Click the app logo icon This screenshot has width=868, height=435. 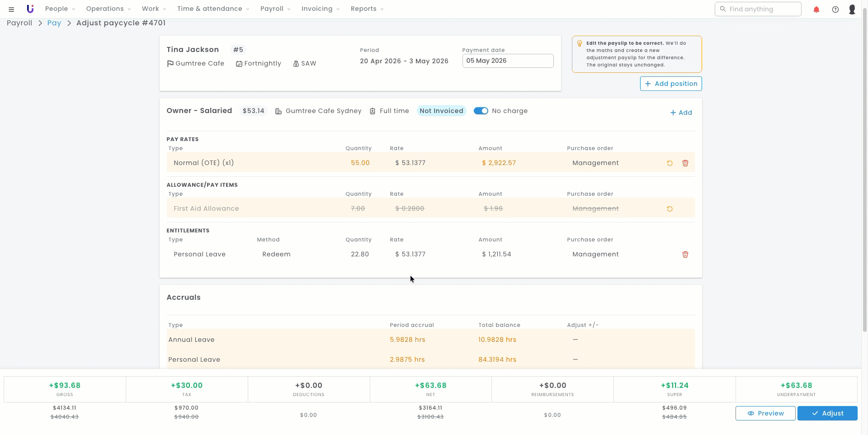[x=30, y=9]
